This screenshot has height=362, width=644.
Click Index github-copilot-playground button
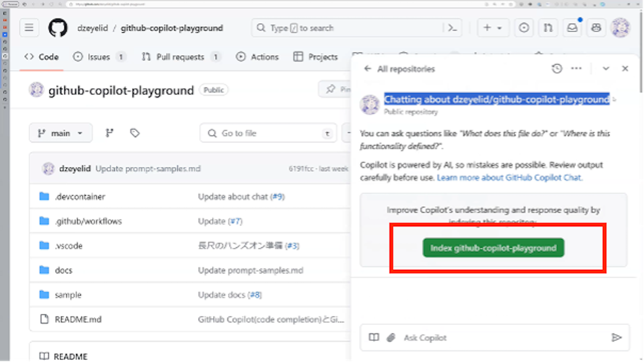coord(493,248)
